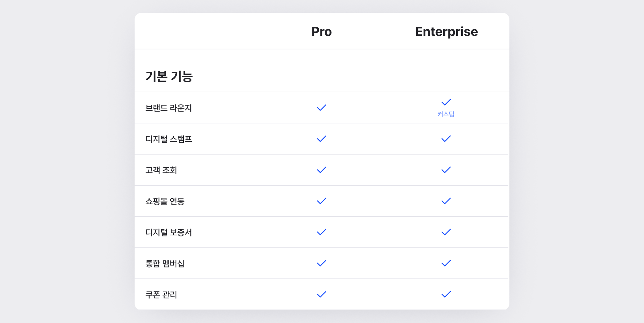Click the Pro checkmark for 통합 멤버십
Screen dimensions: 644x323
322,263
